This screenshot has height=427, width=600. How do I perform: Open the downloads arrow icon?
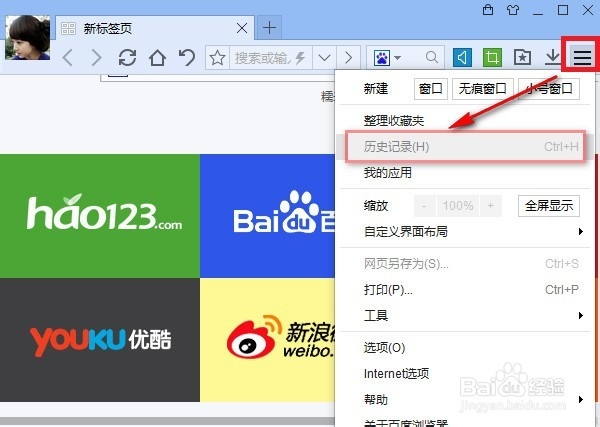(553, 57)
